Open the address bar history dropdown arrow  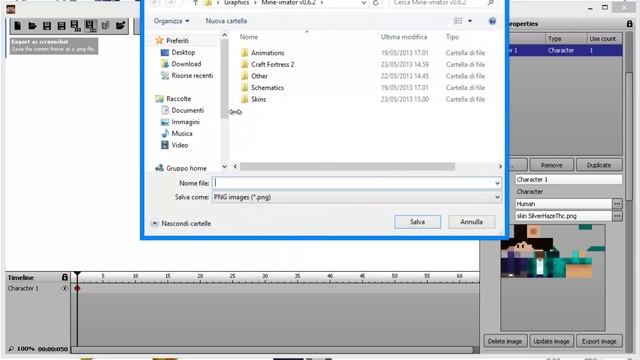[x=363, y=3]
